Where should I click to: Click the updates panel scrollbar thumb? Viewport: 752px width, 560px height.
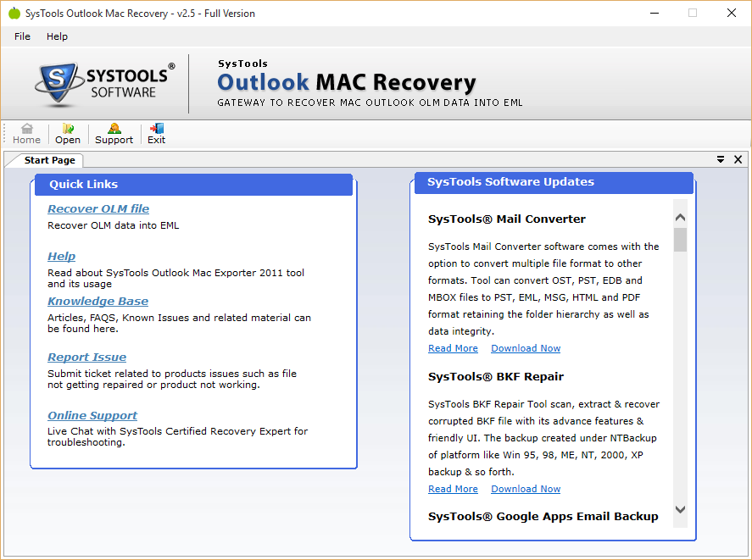(680, 240)
